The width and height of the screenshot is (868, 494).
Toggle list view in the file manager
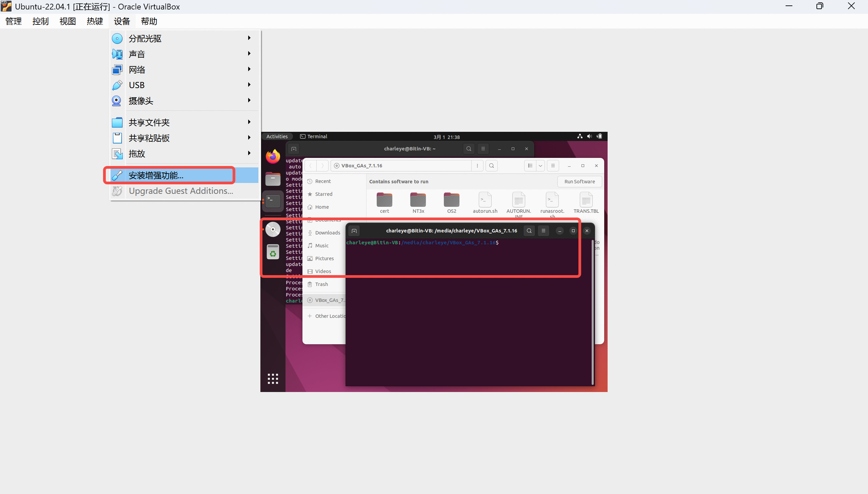530,166
